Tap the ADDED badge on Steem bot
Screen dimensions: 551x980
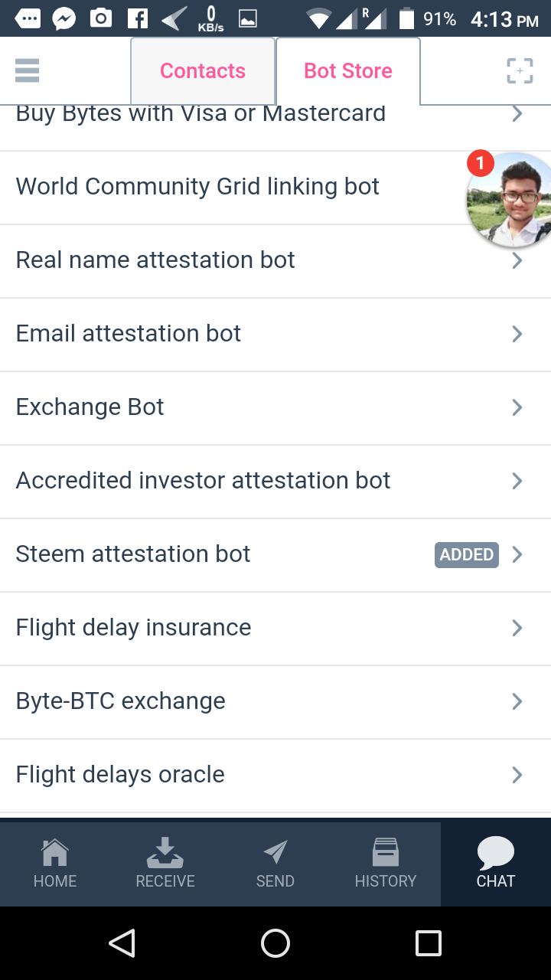point(467,555)
